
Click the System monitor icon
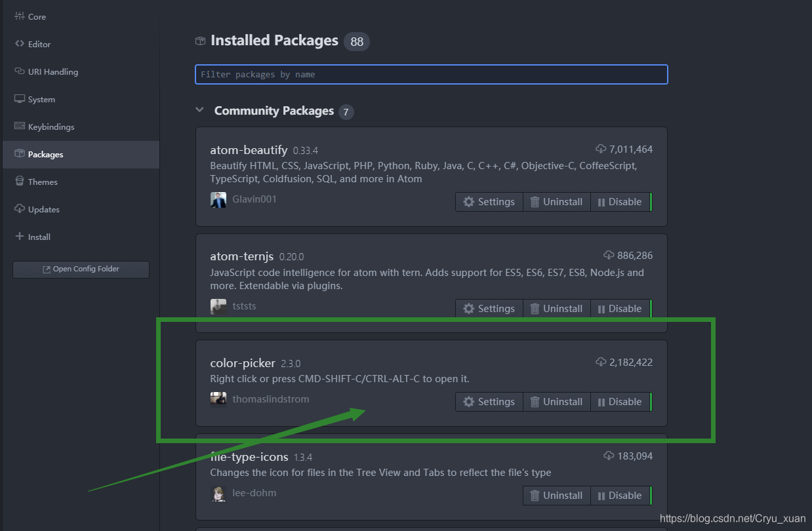20,99
